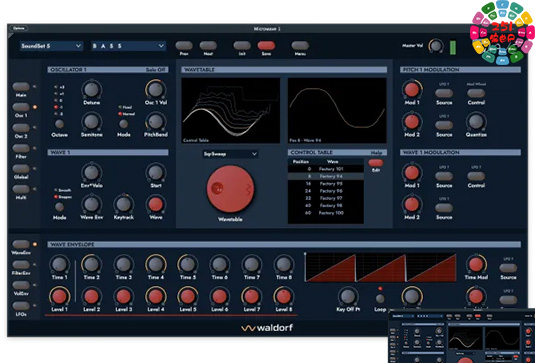
Task: Switch to the Osc 2 page tab
Action: (x=21, y=128)
